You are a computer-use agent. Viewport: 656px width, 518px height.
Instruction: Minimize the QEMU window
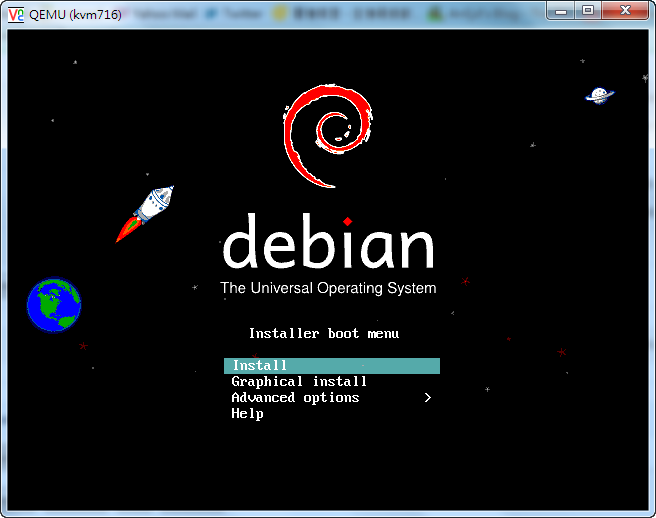(x=561, y=10)
